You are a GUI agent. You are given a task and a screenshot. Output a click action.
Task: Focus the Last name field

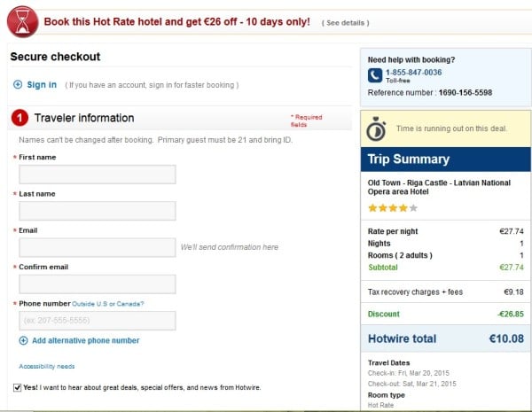(x=98, y=211)
